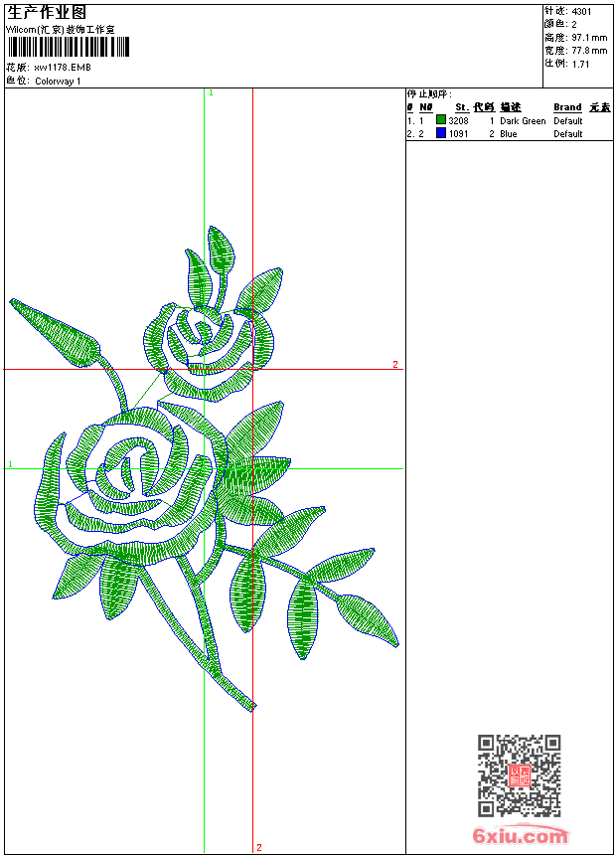Select the file name xw1178.EMB
The width and height of the screenshot is (616, 855).
tap(63, 67)
